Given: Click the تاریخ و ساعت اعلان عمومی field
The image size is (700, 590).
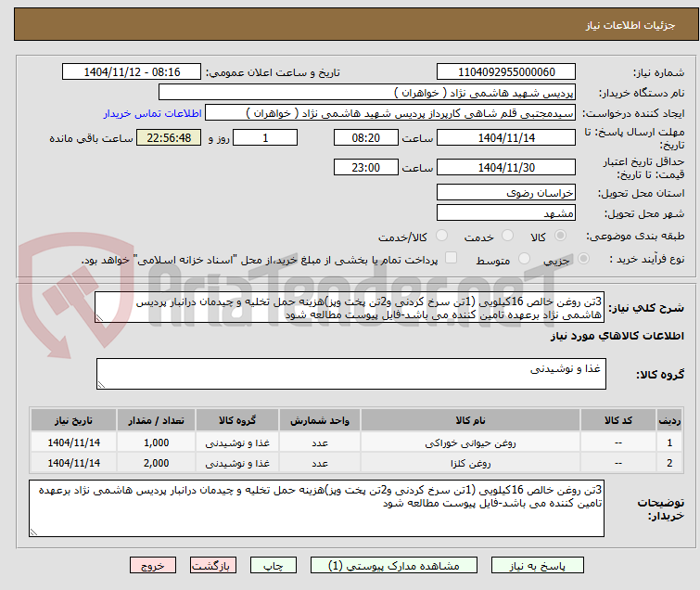Looking at the screenshot, I should tap(132, 72).
